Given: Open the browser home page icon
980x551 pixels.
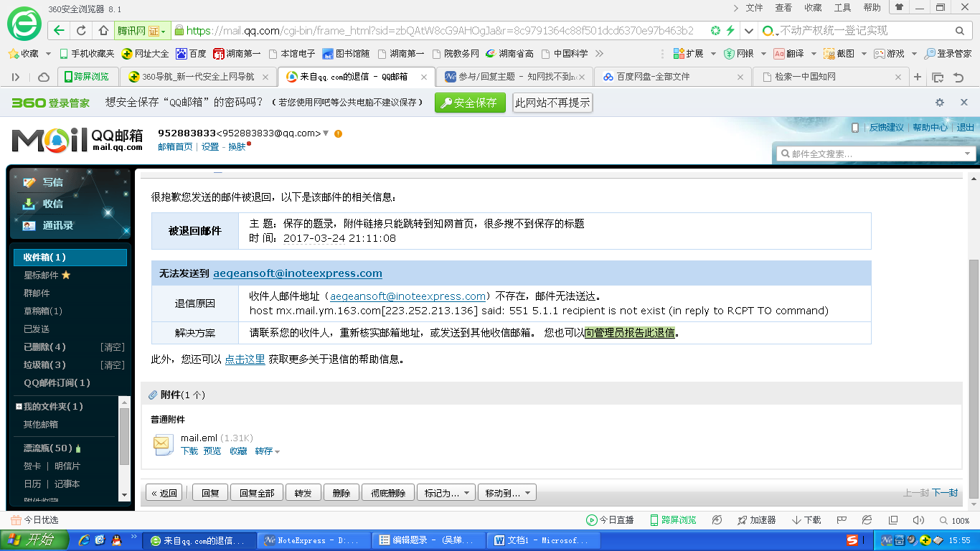Looking at the screenshot, I should click(x=103, y=31).
